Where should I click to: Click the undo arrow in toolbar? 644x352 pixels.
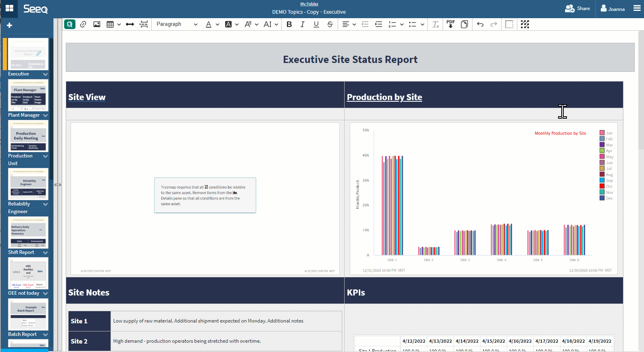tap(480, 24)
